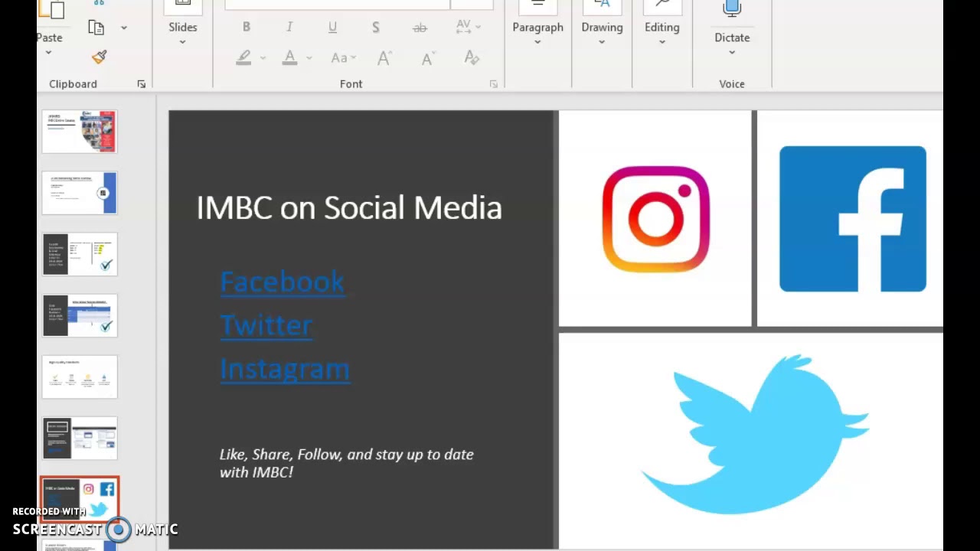980x551 pixels.
Task: Clear all text formatting
Action: click(x=472, y=57)
